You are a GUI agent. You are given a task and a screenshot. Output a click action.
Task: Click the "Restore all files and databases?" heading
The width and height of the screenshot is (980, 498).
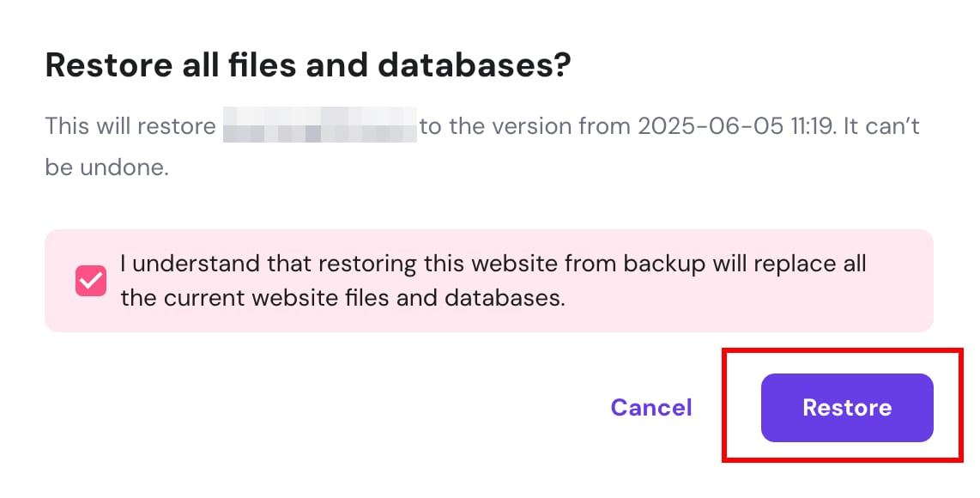(x=308, y=66)
